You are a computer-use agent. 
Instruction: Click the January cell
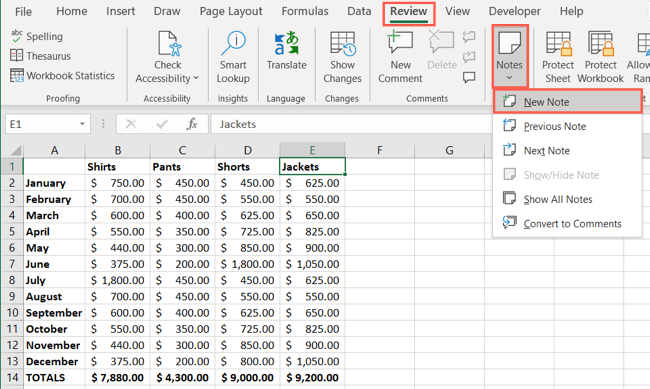(x=54, y=183)
